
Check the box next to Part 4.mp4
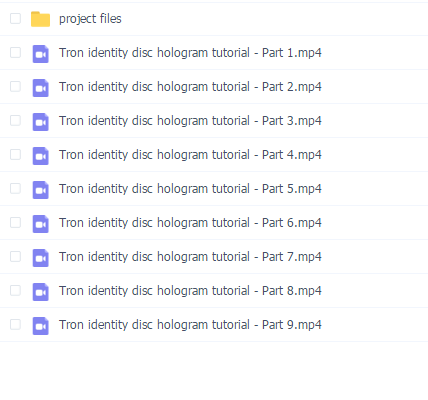click(x=15, y=155)
